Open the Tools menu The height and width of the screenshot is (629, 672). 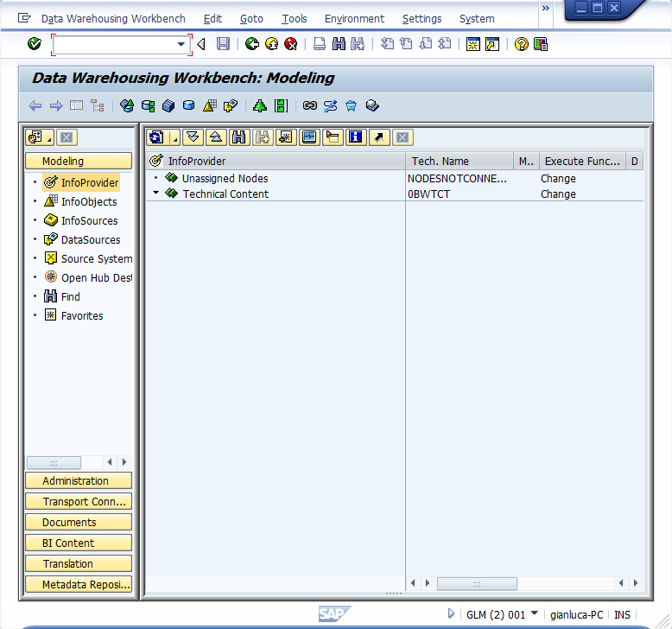coord(294,19)
